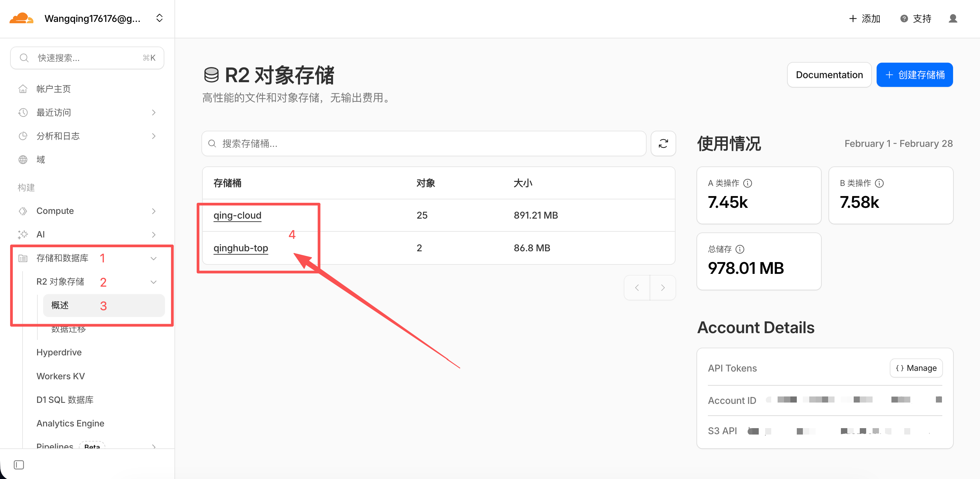Screen dimensions: 980x479
Task: Collapse sidebar with bottom panel icon
Action: click(19, 465)
